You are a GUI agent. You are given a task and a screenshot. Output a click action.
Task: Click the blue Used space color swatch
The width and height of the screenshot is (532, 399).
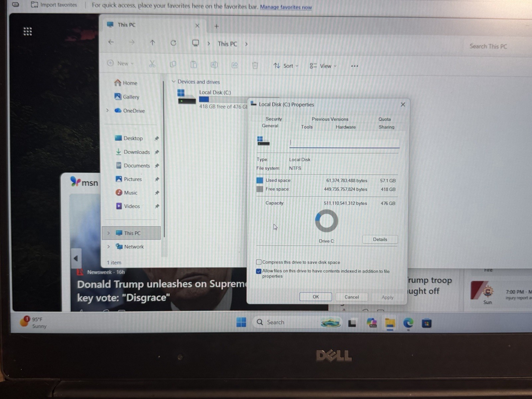tap(260, 180)
